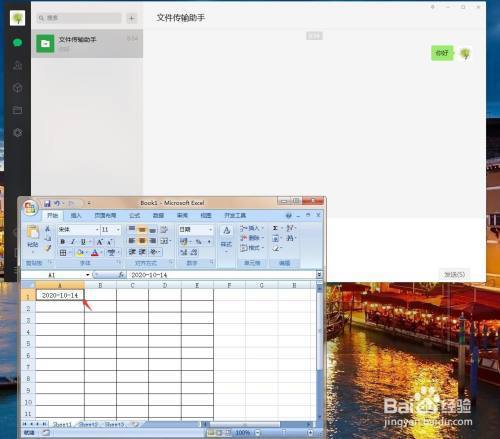The height and width of the screenshot is (439, 500).
Task: Click the 删除 cells button in ribbon
Action: click(x=251, y=238)
